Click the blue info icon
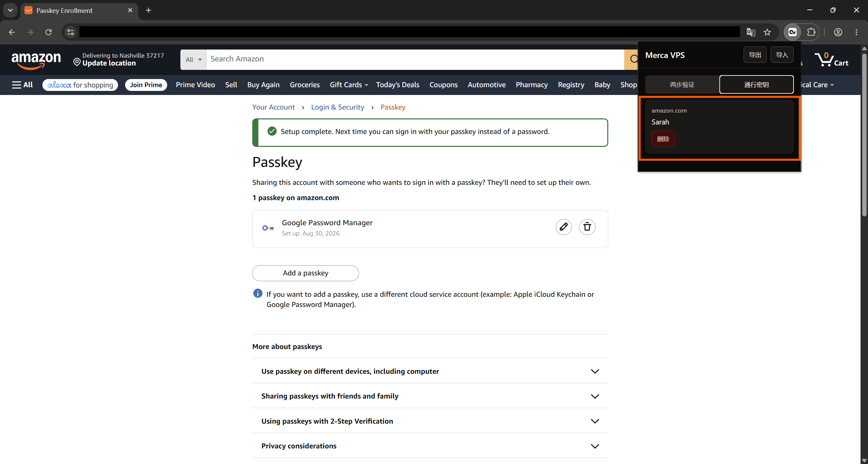Viewport: 868px width, 464px height. tap(258, 293)
